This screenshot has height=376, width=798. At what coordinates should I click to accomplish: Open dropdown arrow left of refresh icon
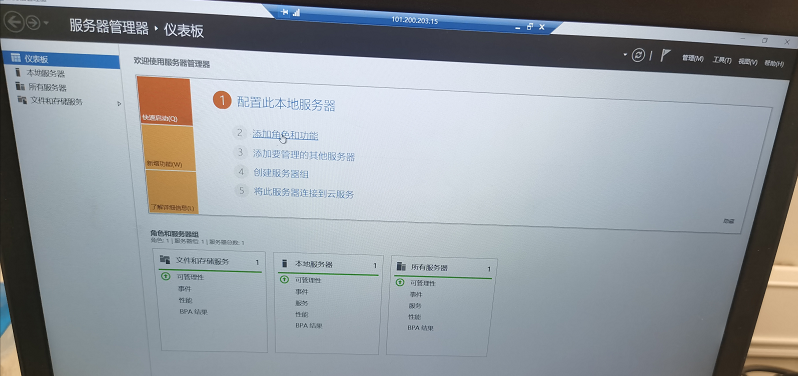tap(624, 54)
